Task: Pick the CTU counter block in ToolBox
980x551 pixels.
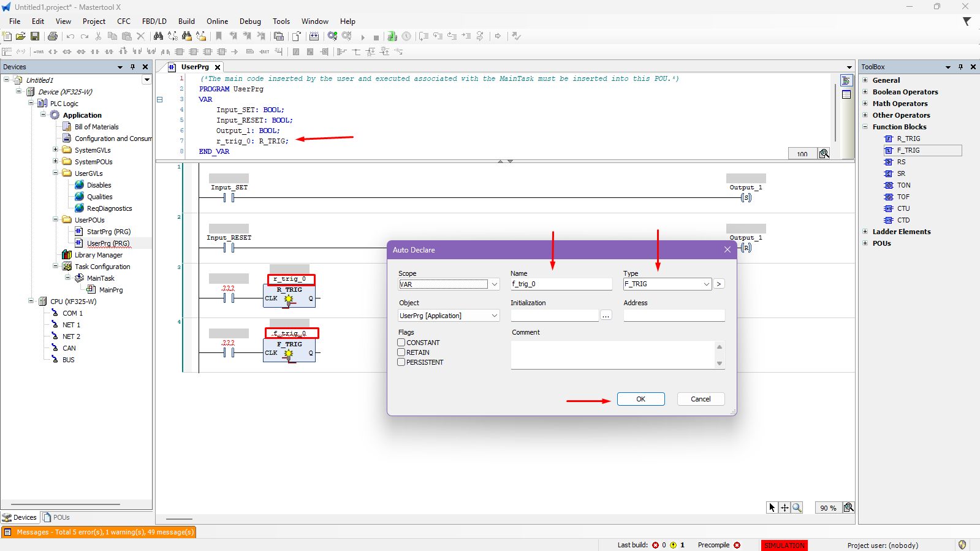Action: [903, 208]
